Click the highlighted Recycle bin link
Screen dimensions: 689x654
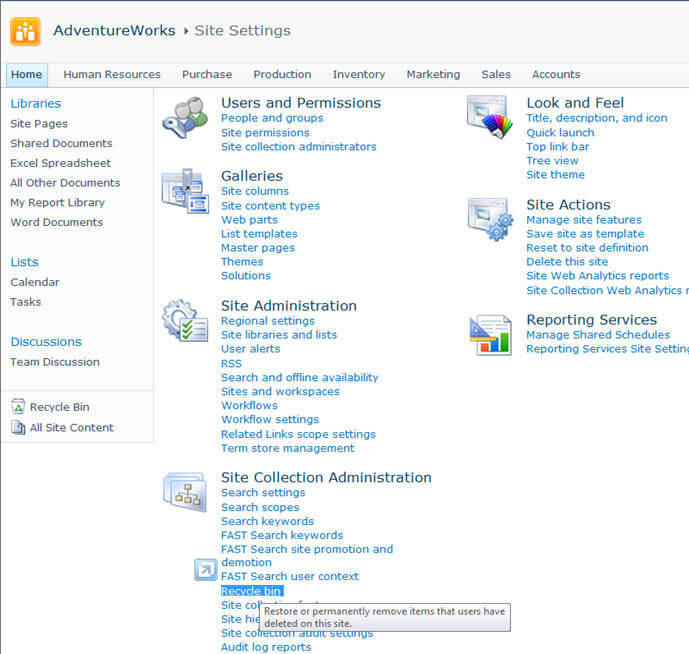tap(252, 591)
